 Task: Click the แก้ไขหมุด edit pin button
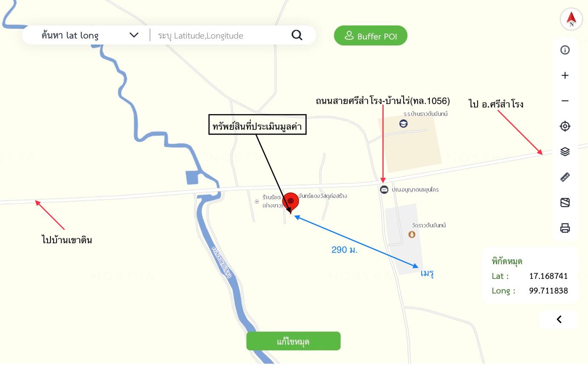293,341
